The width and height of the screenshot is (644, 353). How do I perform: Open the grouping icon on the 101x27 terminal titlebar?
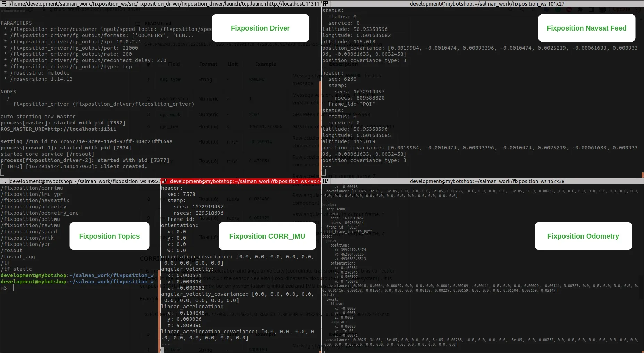326,3
